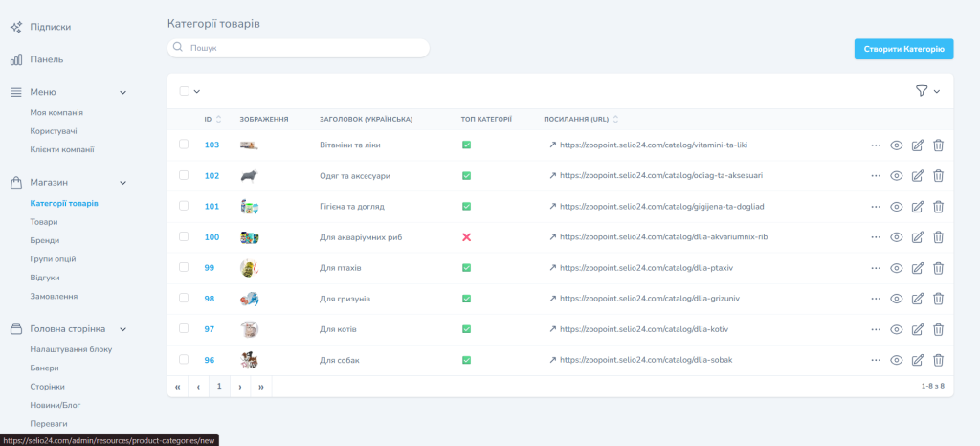
Task: Tick the checkbox for category 103
Action: coord(184,145)
